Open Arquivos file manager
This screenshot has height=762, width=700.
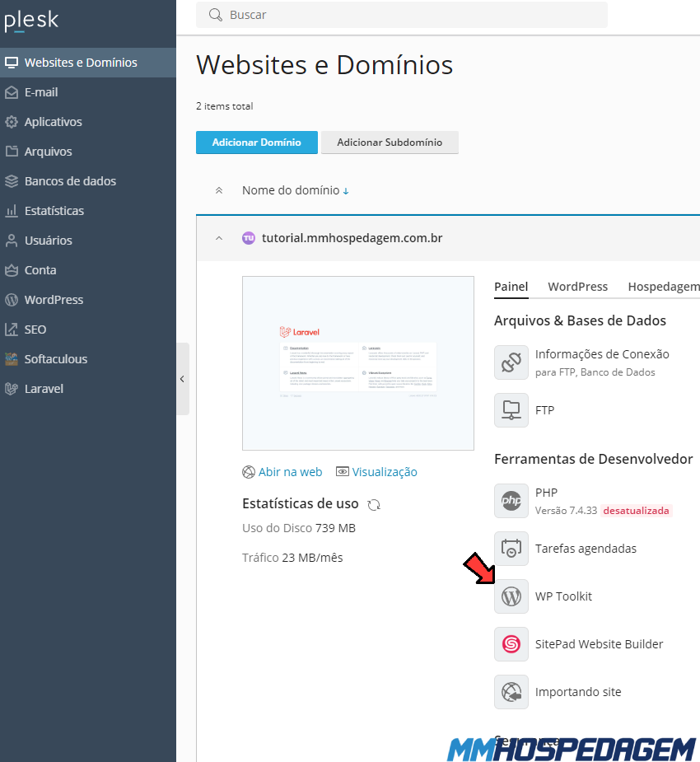pyautogui.click(x=88, y=152)
